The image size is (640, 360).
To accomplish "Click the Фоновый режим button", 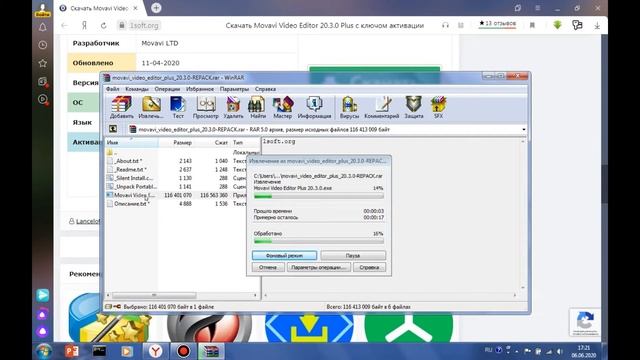I will point(284,256).
